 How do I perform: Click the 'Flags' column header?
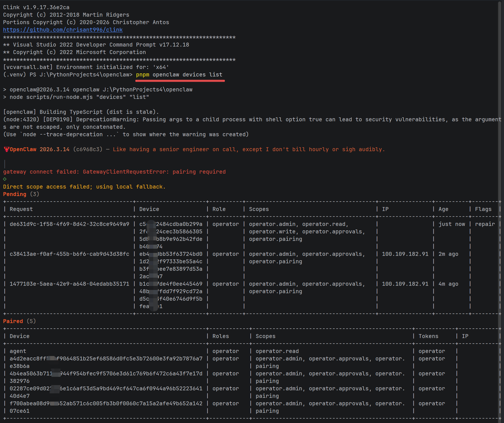point(483,209)
